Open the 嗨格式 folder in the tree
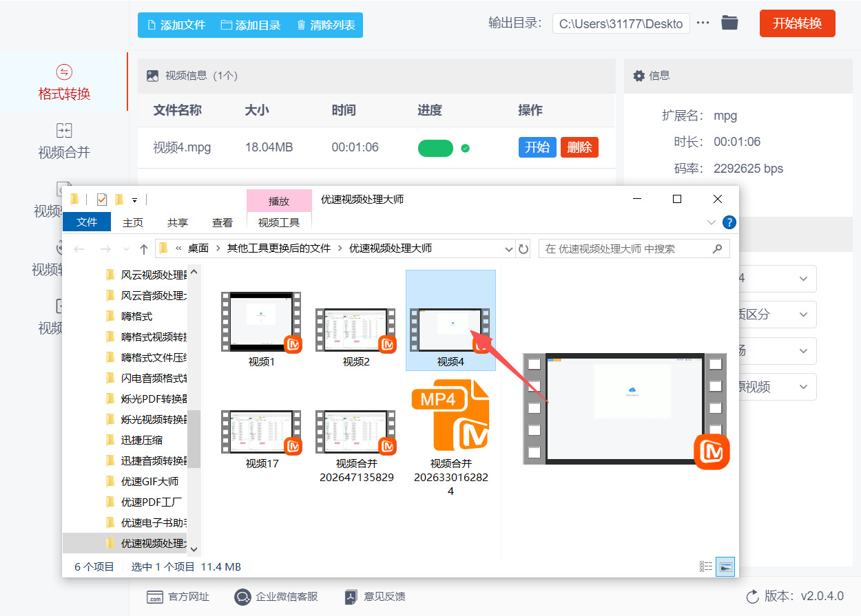This screenshot has height=616, width=861. pyautogui.click(x=137, y=316)
